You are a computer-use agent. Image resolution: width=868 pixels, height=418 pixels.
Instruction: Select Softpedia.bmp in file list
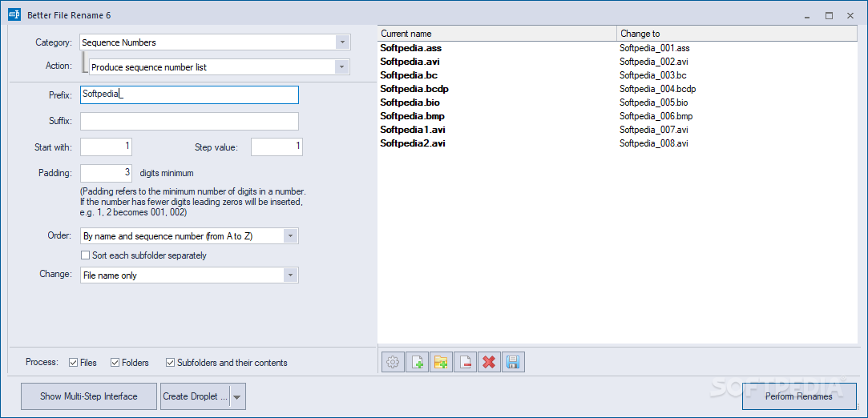(x=413, y=116)
